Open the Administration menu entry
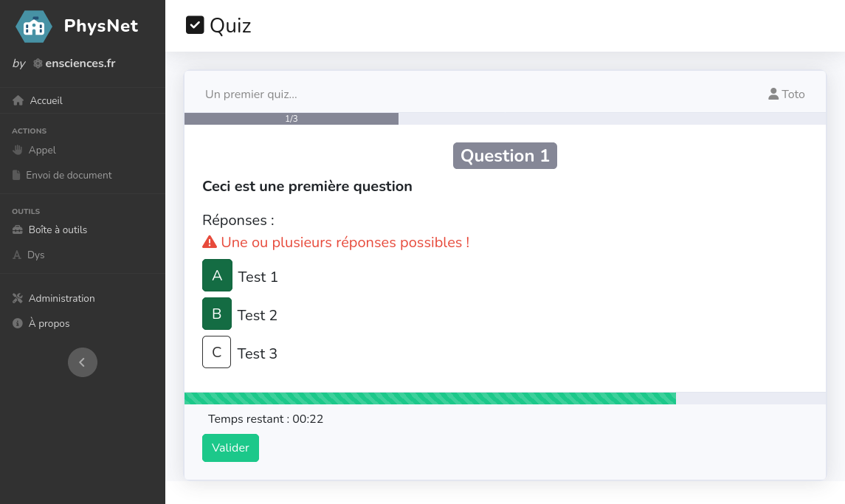The width and height of the screenshot is (845, 504). 61,298
